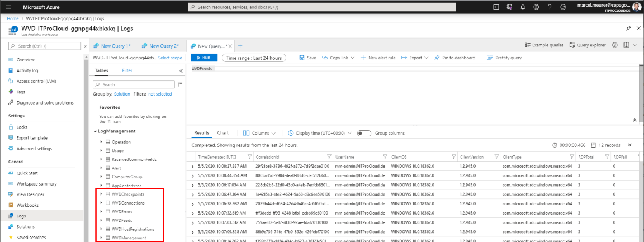Filter the CorrelationId column
The width and height of the screenshot is (644, 242).
329,157
